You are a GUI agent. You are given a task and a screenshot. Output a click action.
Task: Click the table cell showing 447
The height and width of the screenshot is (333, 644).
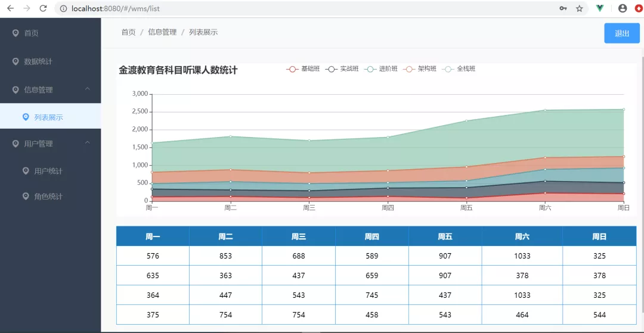[x=225, y=295]
